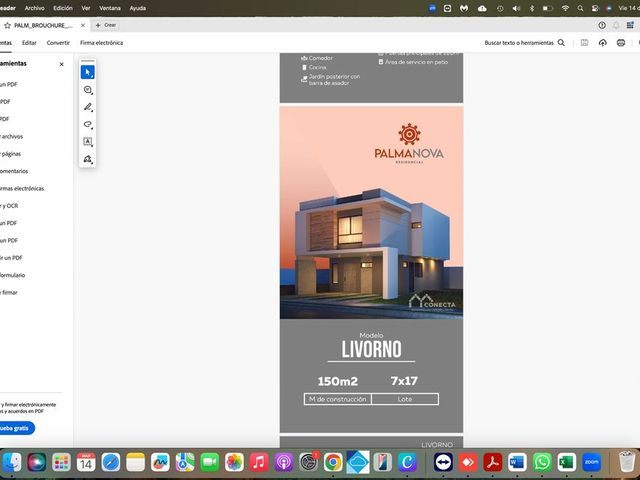This screenshot has height=480, width=640.
Task: Open the help icon in tab bar
Action: 602,25
